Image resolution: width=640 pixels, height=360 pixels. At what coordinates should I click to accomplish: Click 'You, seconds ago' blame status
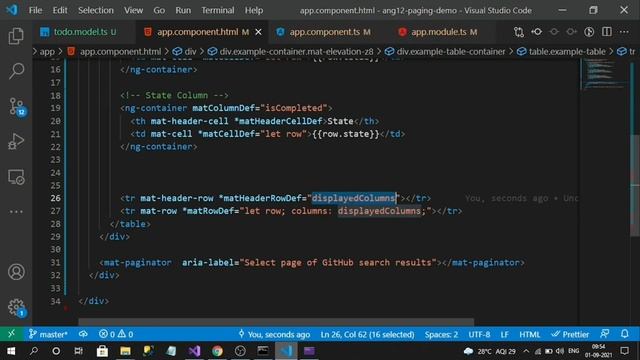pos(274,334)
